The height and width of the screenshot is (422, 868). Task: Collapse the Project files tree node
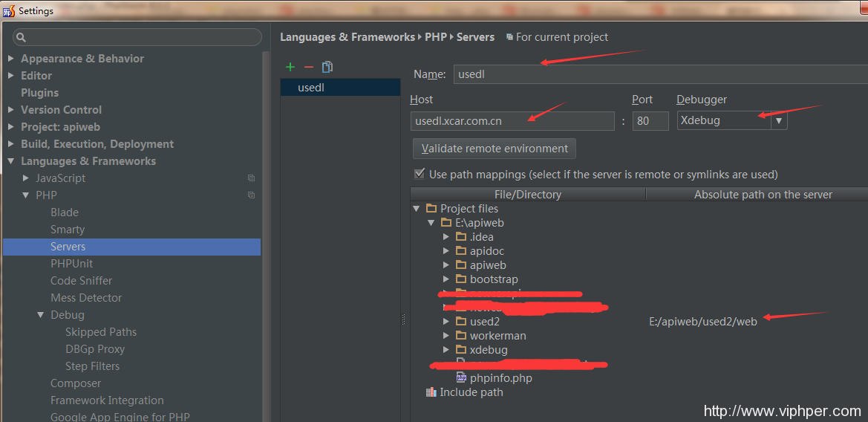(417, 208)
